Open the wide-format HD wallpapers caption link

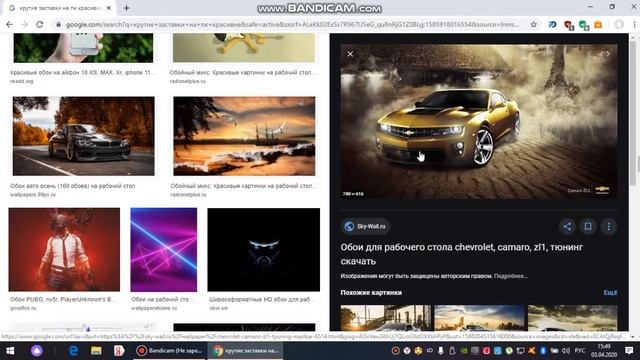point(261,299)
